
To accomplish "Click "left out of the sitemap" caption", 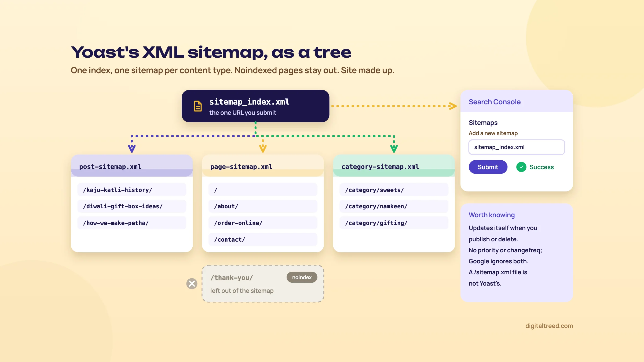I will point(242,291).
